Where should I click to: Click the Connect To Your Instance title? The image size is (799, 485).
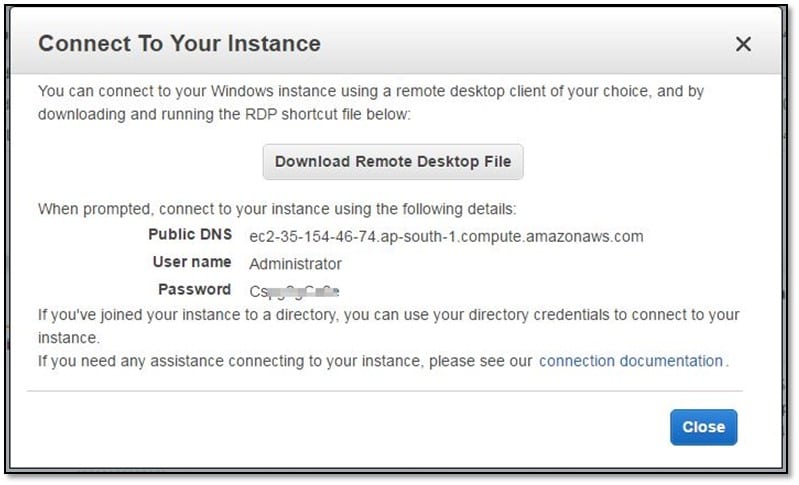[x=179, y=44]
